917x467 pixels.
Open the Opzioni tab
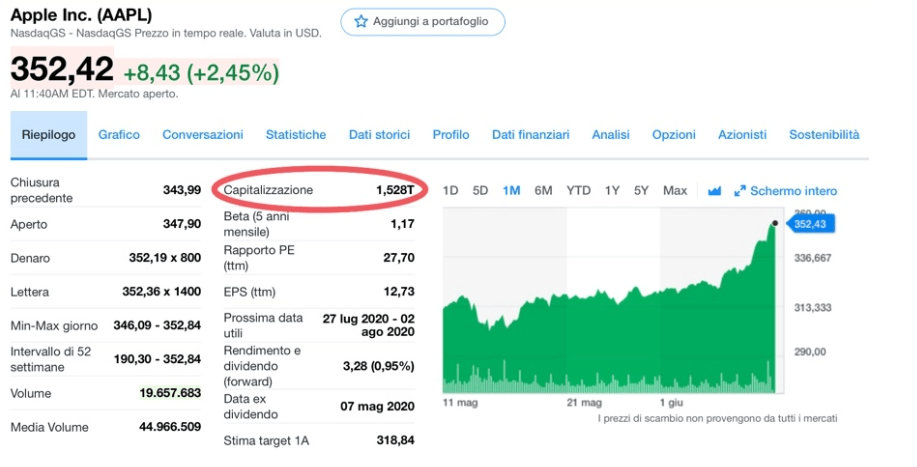point(674,135)
